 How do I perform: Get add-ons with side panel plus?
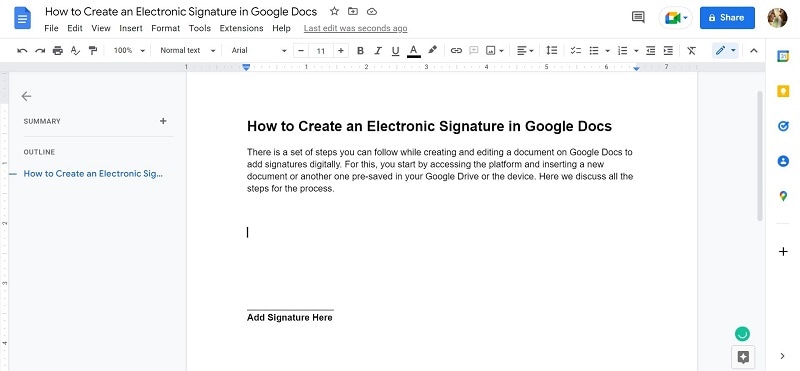pos(783,252)
